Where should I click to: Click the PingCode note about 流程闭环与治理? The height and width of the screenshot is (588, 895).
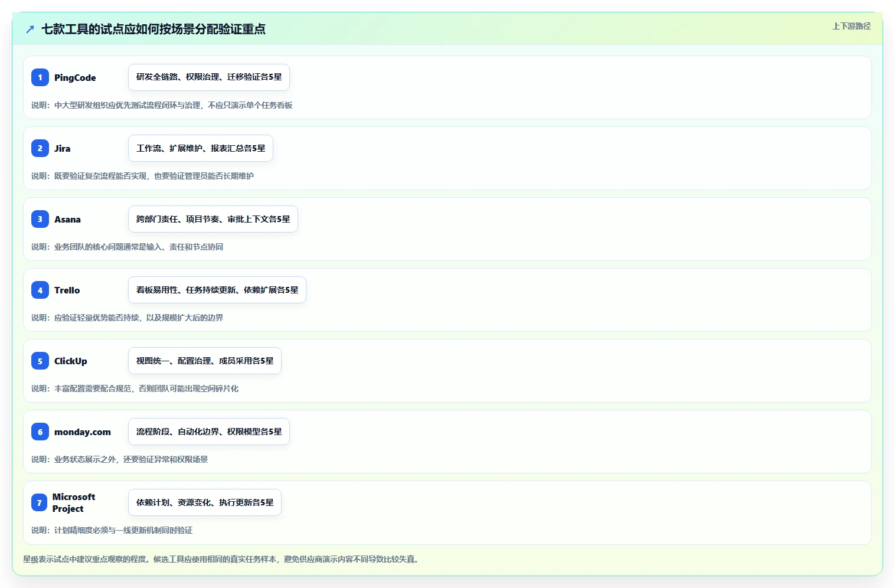click(x=162, y=105)
